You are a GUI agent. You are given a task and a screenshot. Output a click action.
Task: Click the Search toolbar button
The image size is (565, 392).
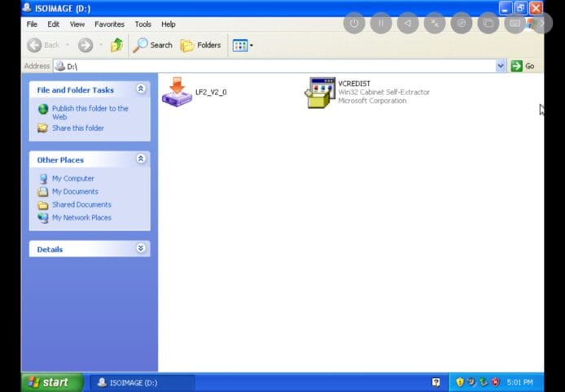pyautogui.click(x=153, y=46)
